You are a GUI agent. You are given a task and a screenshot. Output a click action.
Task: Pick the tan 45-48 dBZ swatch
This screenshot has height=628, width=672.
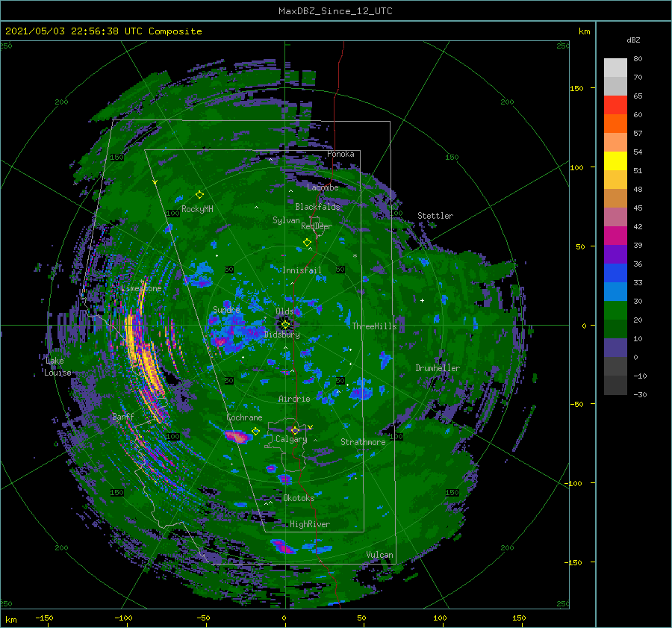[615, 198]
